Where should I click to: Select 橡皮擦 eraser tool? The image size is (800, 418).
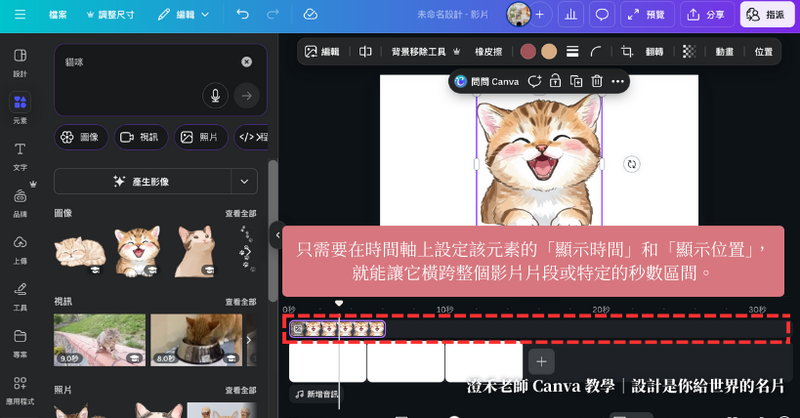point(488,52)
